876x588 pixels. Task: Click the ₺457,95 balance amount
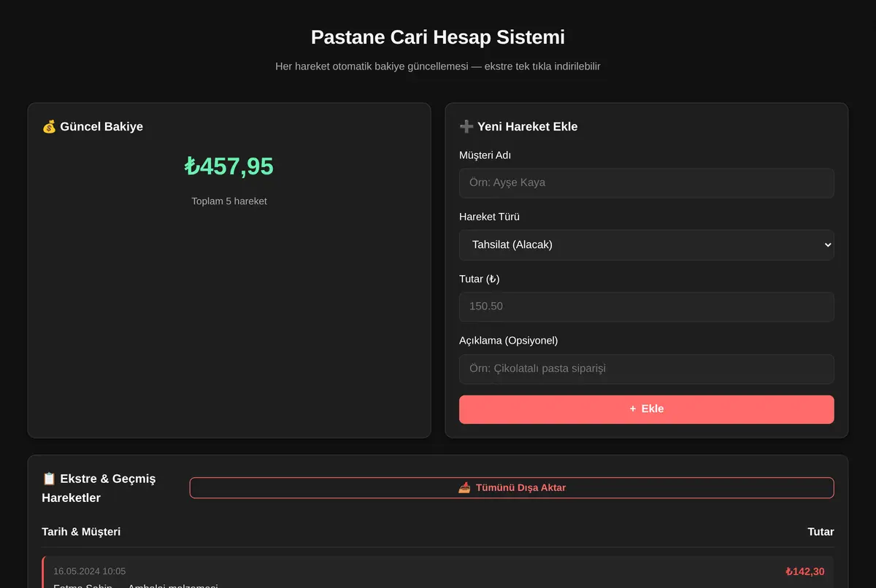tap(229, 166)
